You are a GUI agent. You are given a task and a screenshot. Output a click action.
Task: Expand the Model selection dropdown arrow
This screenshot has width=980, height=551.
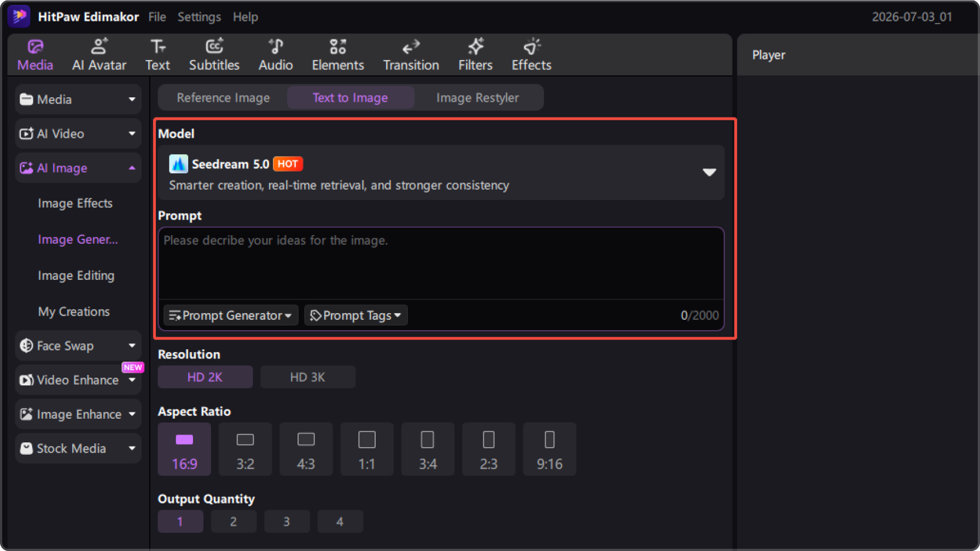[x=709, y=172]
